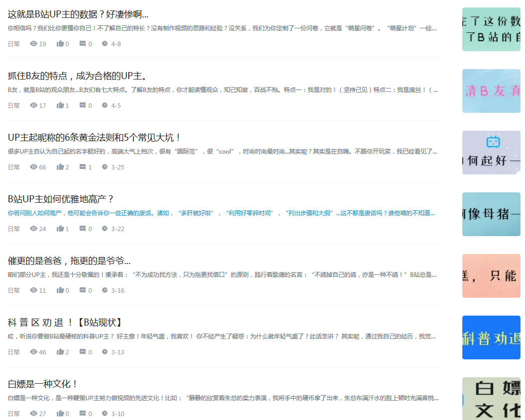Click thumbnail of 白嫖是一种文化 article
525x420 pixels.
491,399
